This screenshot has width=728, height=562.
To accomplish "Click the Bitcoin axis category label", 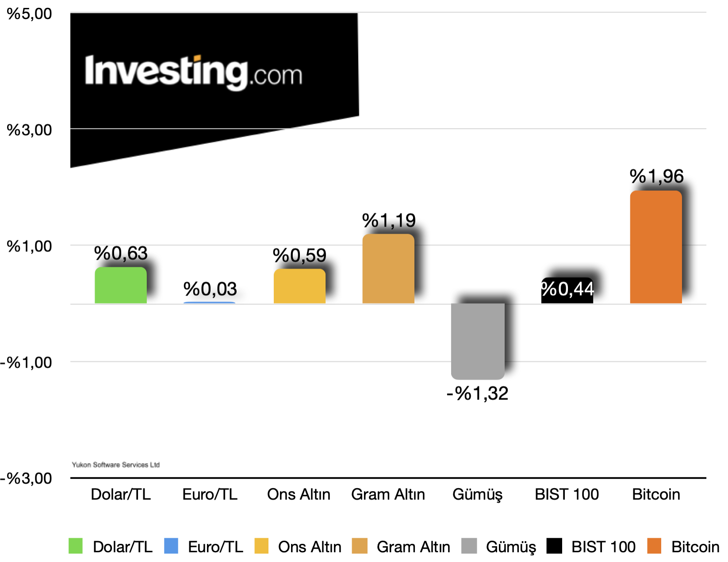I will coord(656,494).
